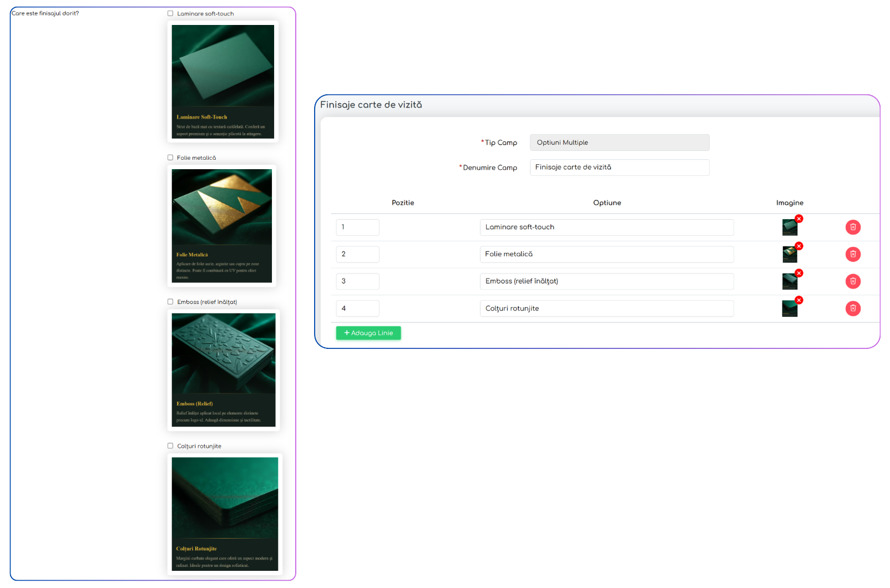Open the Folie Metalică preview image
Image resolution: width=890 pixels, height=588 pixels.
click(222, 226)
